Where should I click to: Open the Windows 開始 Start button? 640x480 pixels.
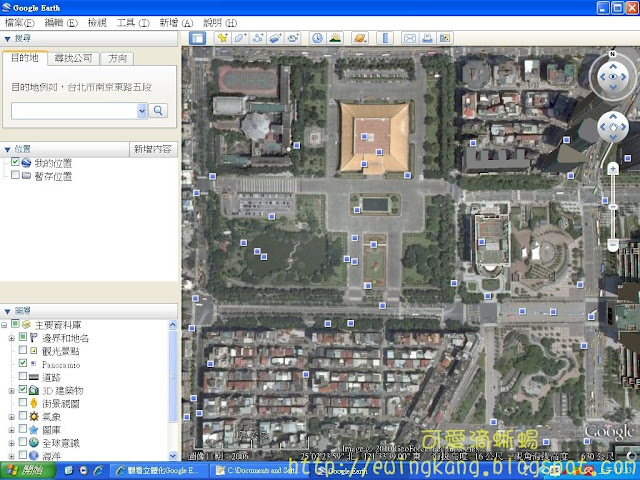tap(27, 470)
